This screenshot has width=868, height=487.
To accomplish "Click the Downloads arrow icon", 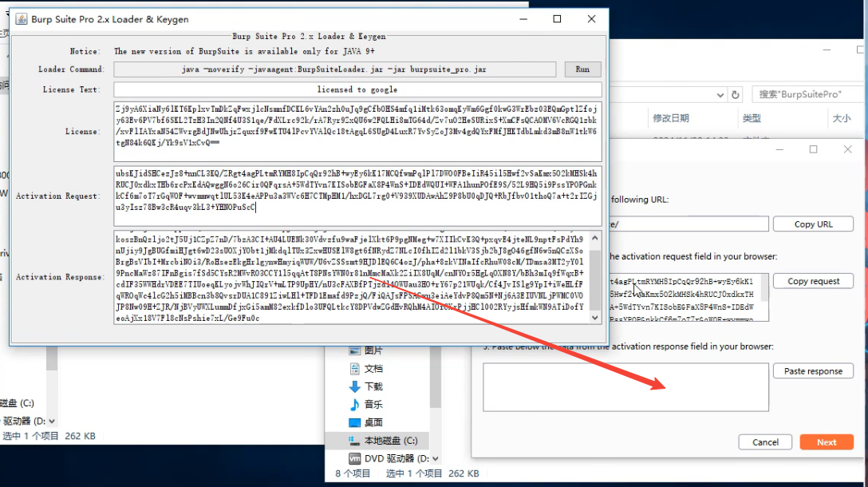I will point(355,386).
